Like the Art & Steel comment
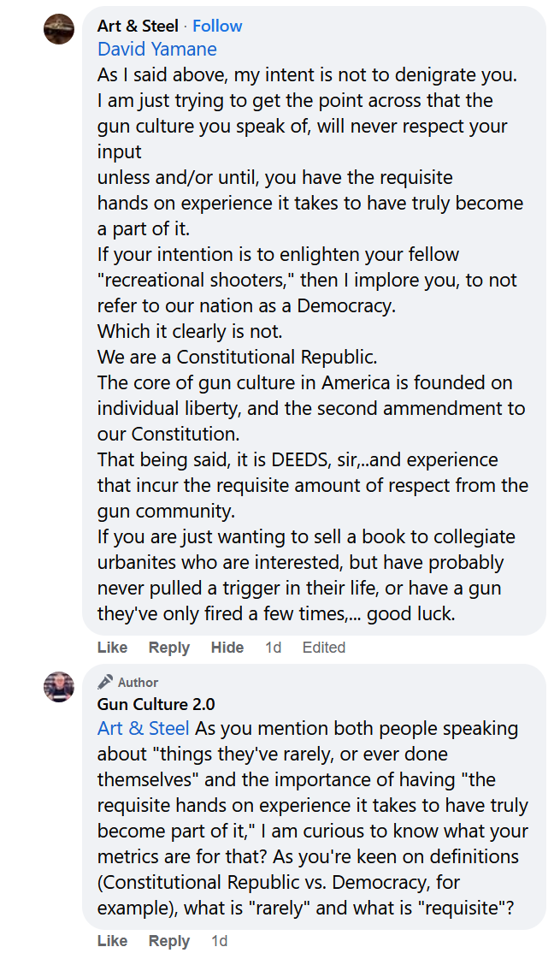Image resolution: width=560 pixels, height=953 pixels. pos(112,648)
